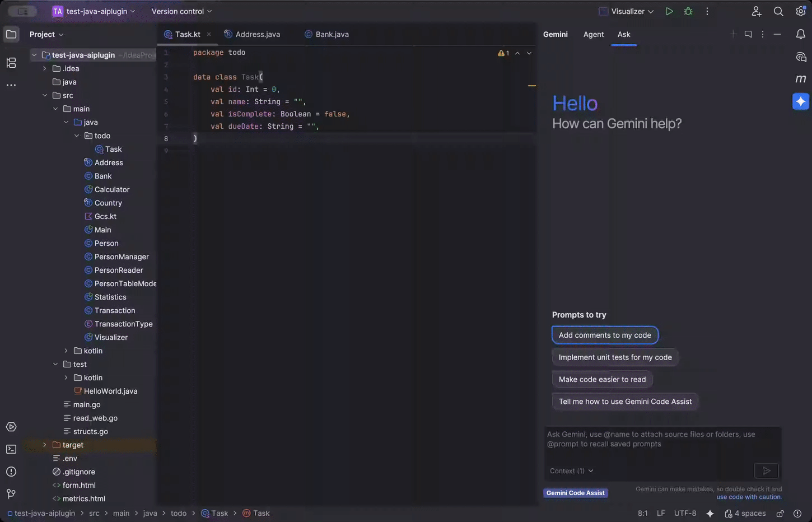The width and height of the screenshot is (812, 522).
Task: Open the 'use code with caution' link
Action: point(749,497)
